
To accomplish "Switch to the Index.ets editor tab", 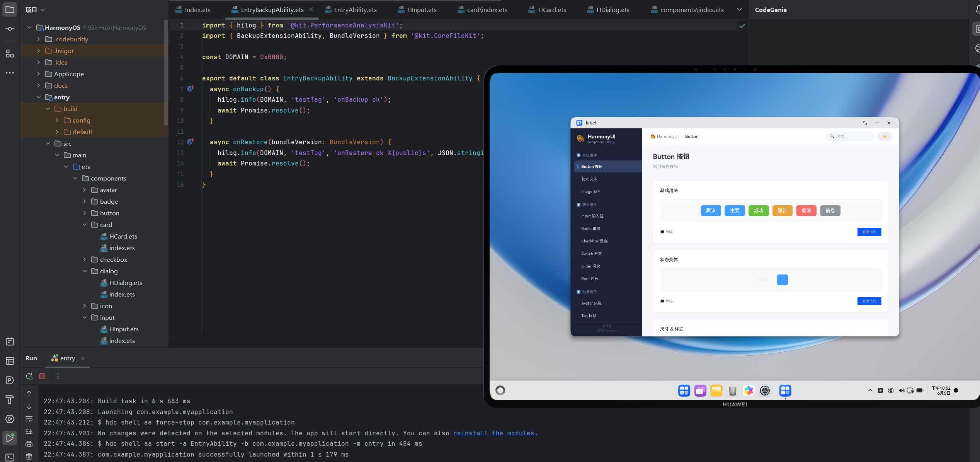I will 193,10.
